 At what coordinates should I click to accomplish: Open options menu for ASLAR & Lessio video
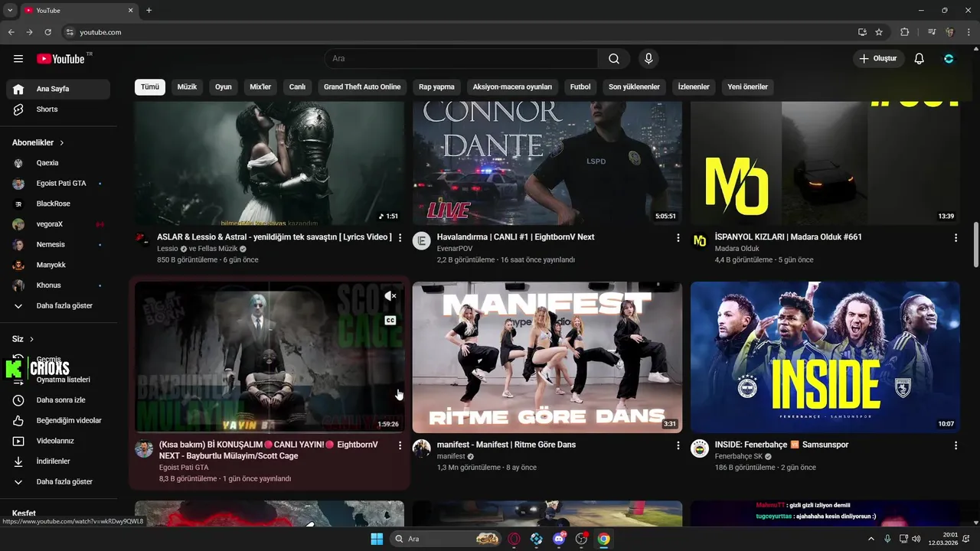point(400,238)
